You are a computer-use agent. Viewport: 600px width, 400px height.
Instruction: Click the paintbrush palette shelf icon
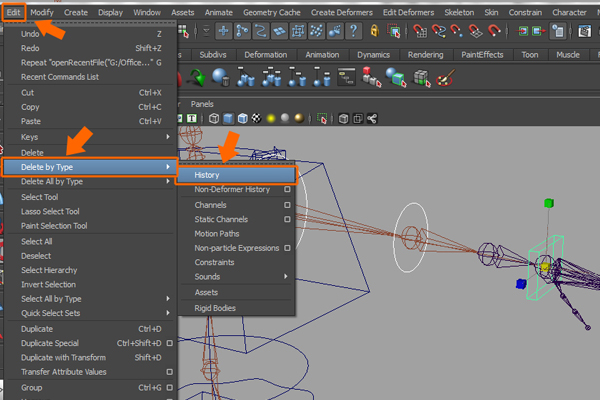point(445,78)
